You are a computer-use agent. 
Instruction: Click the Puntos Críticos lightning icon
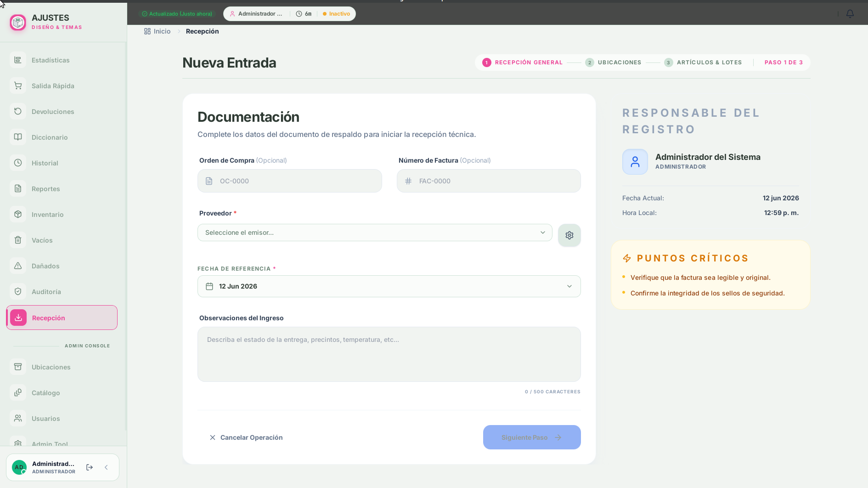tap(627, 258)
